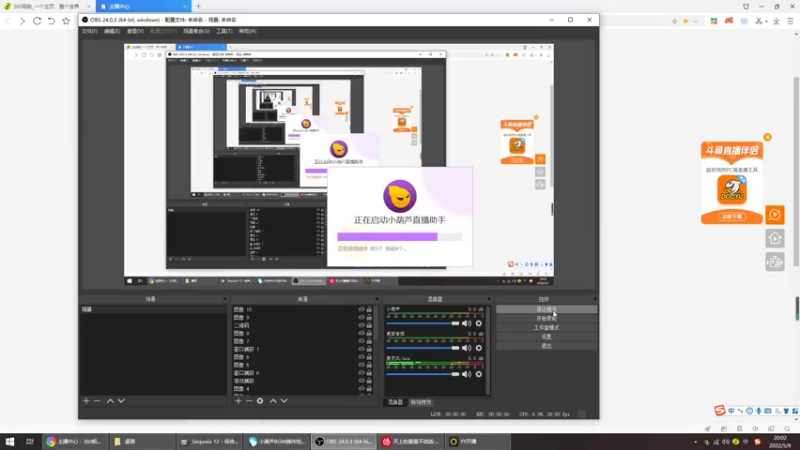The width and height of the screenshot is (800, 450).
Task: Toggle visibility of the 图像 6 source
Action: point(361,357)
